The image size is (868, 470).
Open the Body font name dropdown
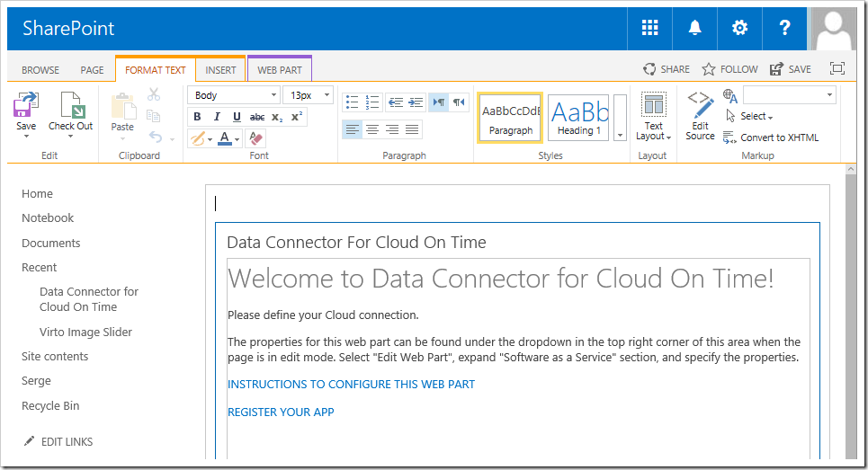(x=234, y=95)
